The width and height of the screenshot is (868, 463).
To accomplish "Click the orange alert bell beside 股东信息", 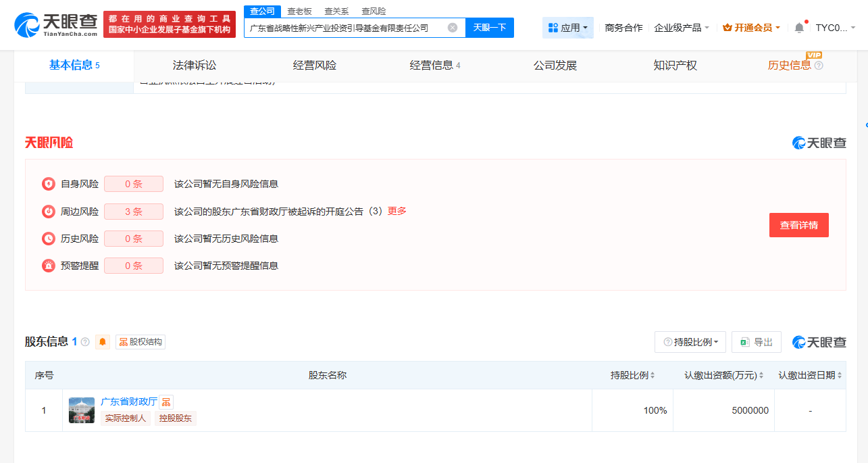I will click(103, 342).
